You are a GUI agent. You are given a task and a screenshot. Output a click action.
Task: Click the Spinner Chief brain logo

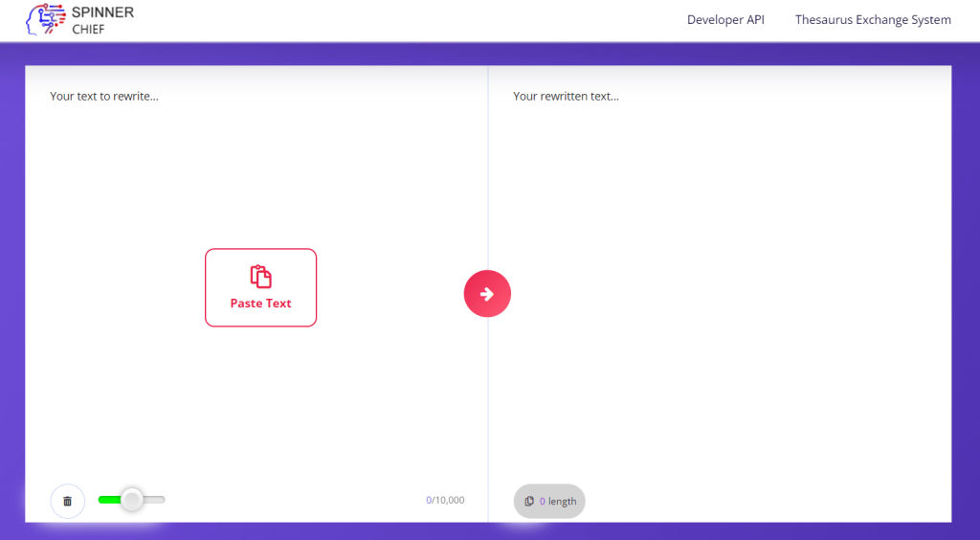[46, 19]
